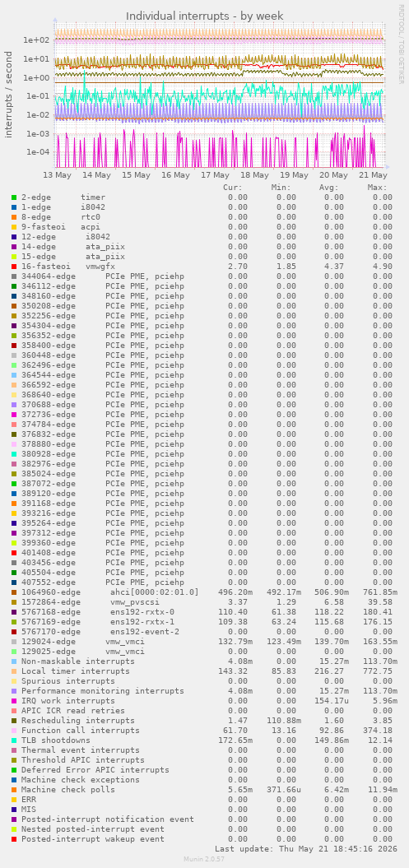The image size is (409, 868).
Task: Click the Munin 2.0.57 footer text
Action: (x=204, y=859)
